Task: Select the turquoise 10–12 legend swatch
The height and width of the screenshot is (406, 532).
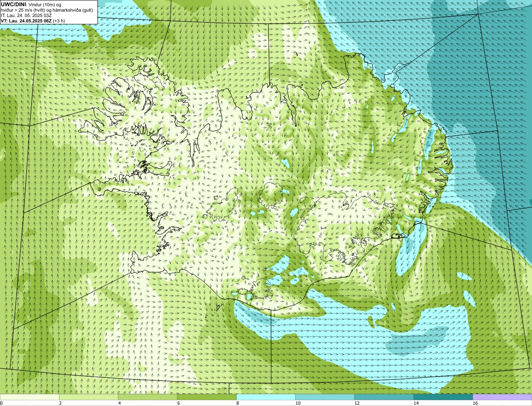Action: tap(325, 397)
